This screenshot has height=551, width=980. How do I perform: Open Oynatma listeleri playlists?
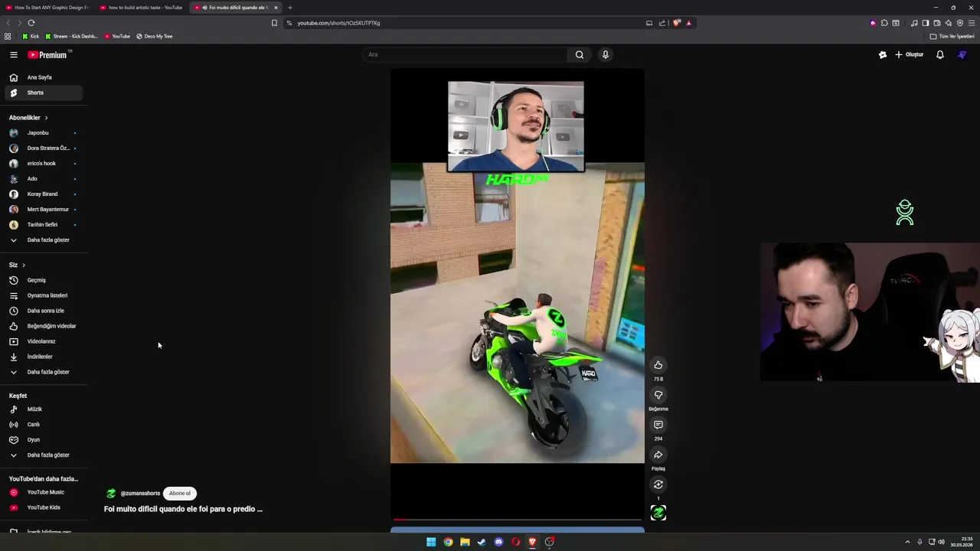pyautogui.click(x=43, y=295)
